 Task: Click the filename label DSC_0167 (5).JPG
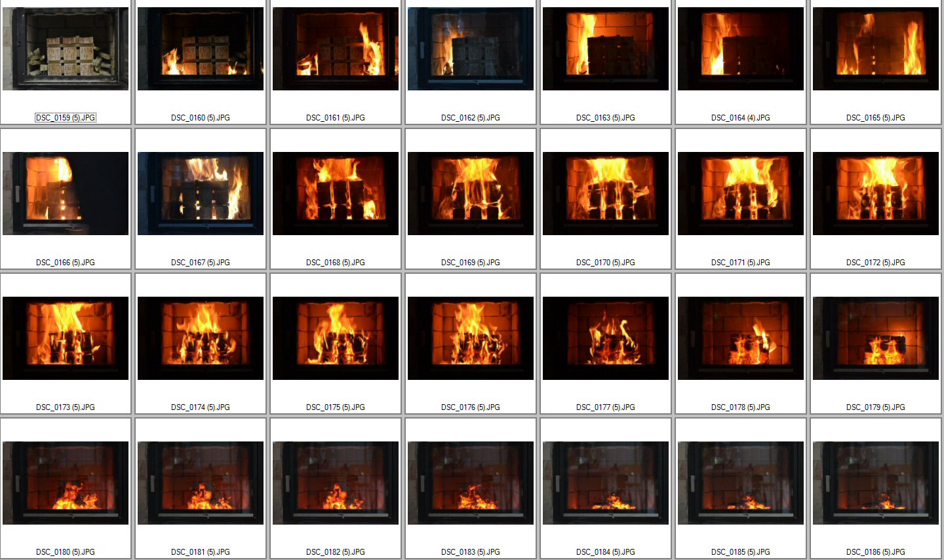[201, 263]
